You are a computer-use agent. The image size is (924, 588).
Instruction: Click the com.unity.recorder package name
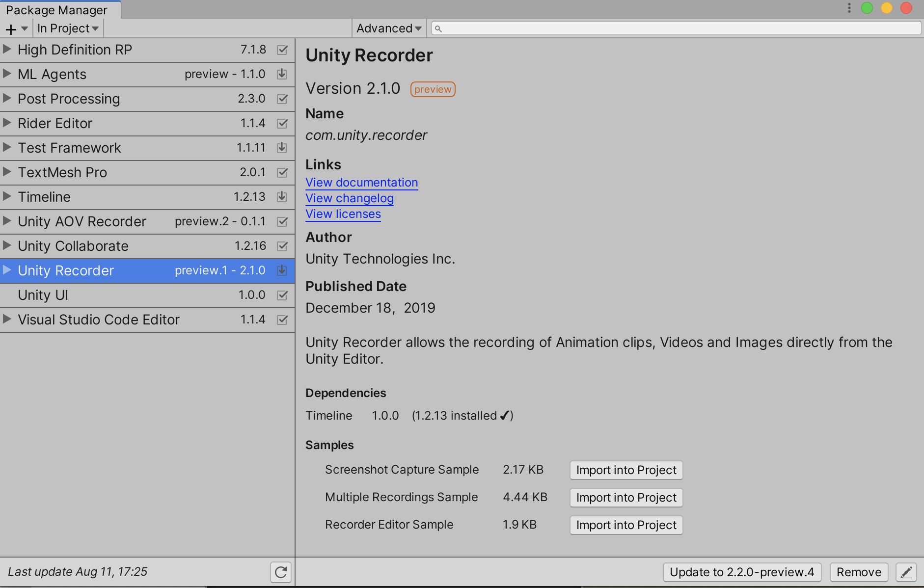pos(366,135)
